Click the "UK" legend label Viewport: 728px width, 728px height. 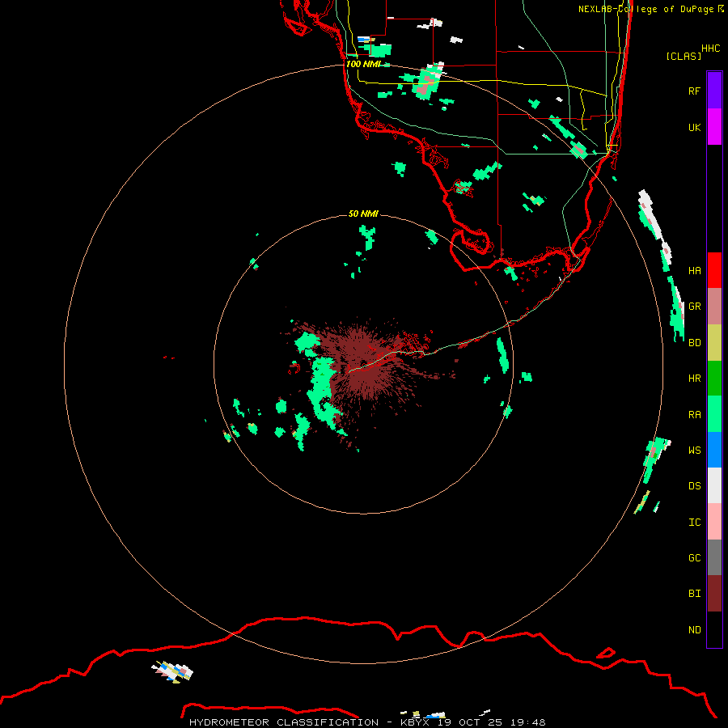pos(694,127)
